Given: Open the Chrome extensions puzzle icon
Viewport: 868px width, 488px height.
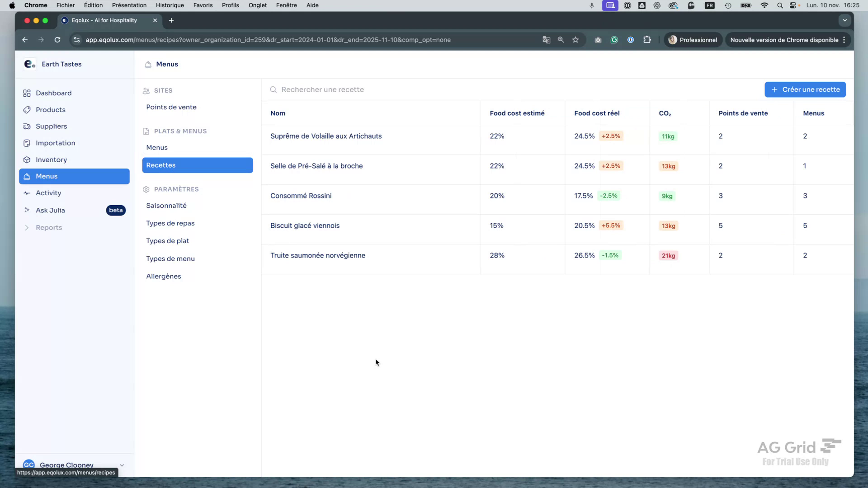Looking at the screenshot, I should pyautogui.click(x=647, y=40).
